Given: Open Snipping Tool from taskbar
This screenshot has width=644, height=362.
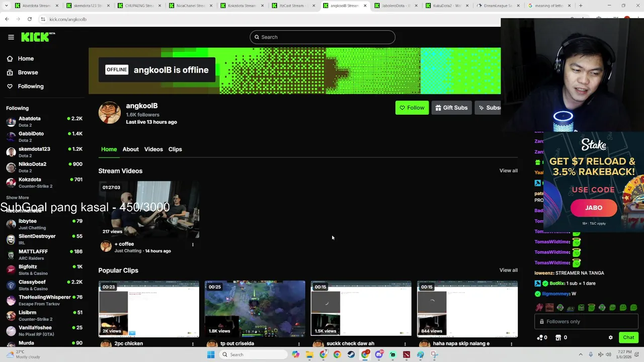Looking at the screenshot, I should pyautogui.click(x=434, y=354).
